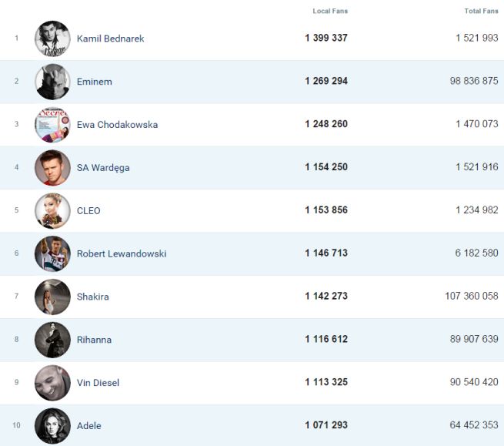This screenshot has width=504, height=446.
Task: Click Rihanna's round profile image
Action: (52, 340)
